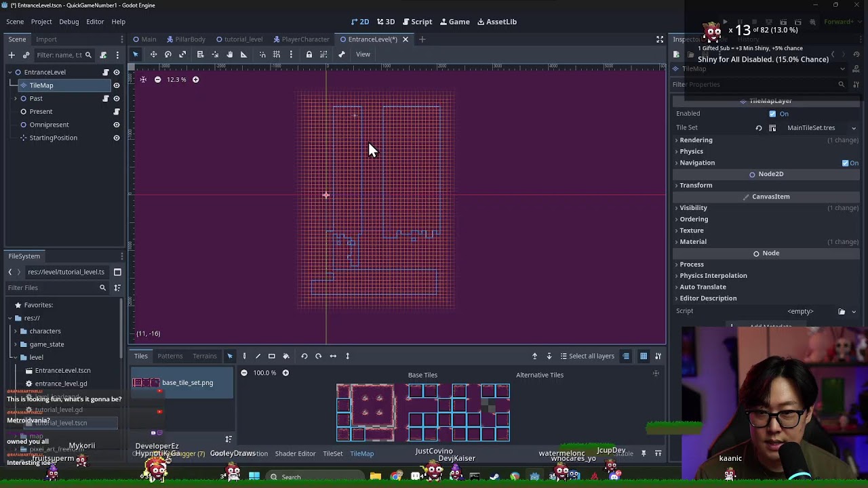Screen dimensions: 868x488
Task: Open the Shader Editor bottom panel
Action: point(295,453)
